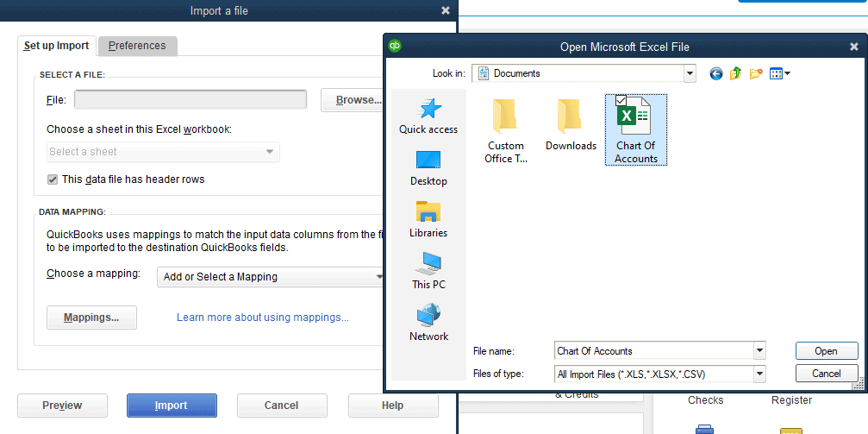Image resolution: width=868 pixels, height=434 pixels.
Task: Expand the Files of type dropdown
Action: tap(760, 374)
